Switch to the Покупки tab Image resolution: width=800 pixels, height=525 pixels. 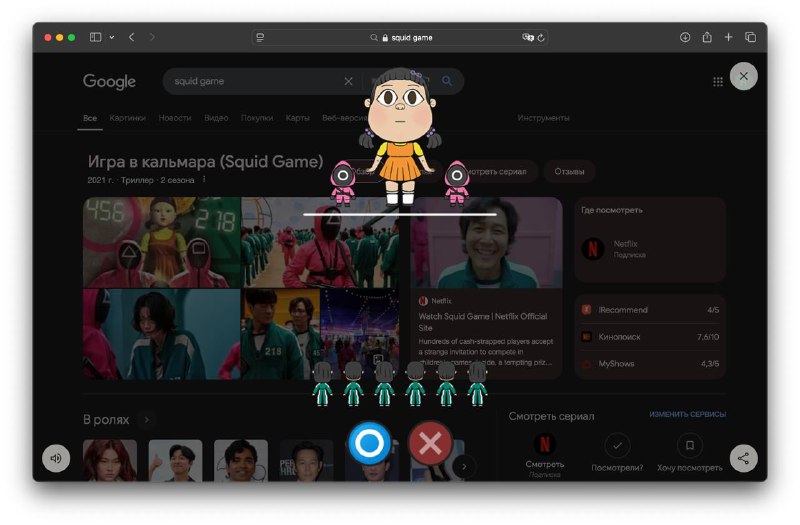257,118
